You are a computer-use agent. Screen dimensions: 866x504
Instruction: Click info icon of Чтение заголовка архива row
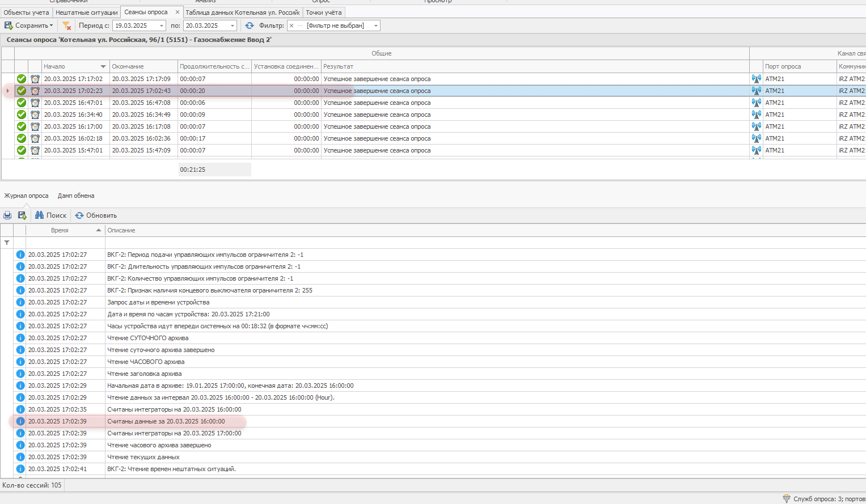[x=20, y=374]
